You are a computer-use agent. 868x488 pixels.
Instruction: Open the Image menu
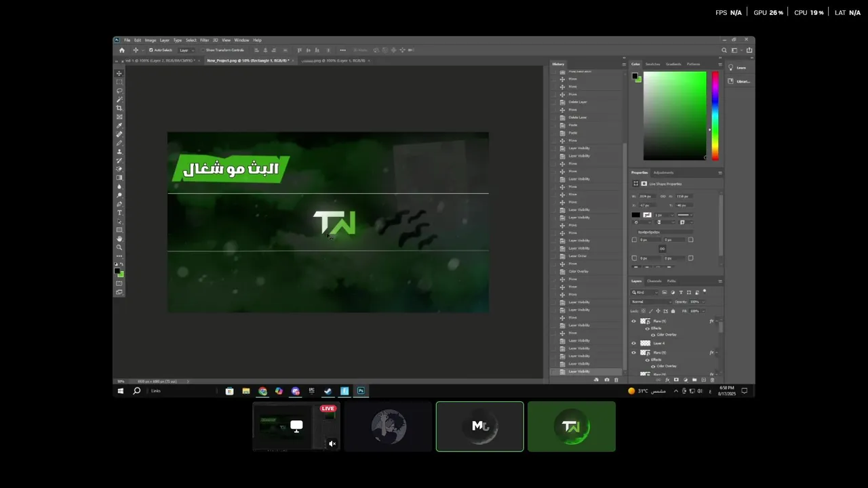tap(150, 40)
